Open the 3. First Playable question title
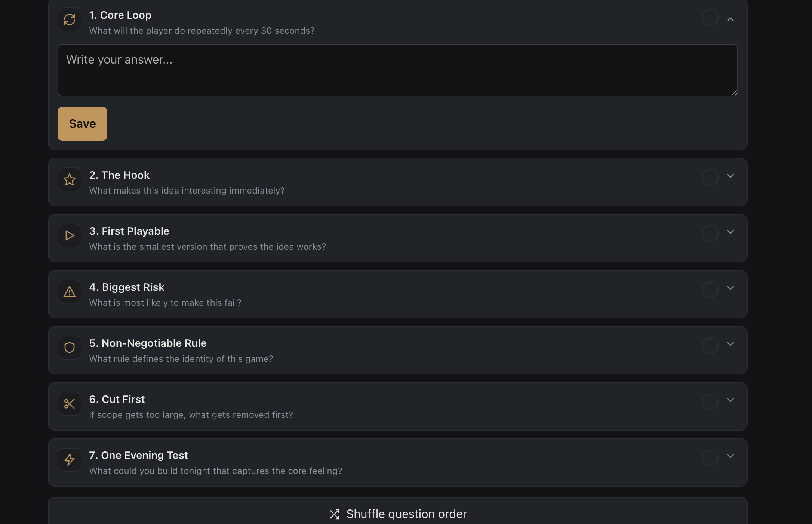Image resolution: width=812 pixels, height=524 pixels. click(x=129, y=231)
